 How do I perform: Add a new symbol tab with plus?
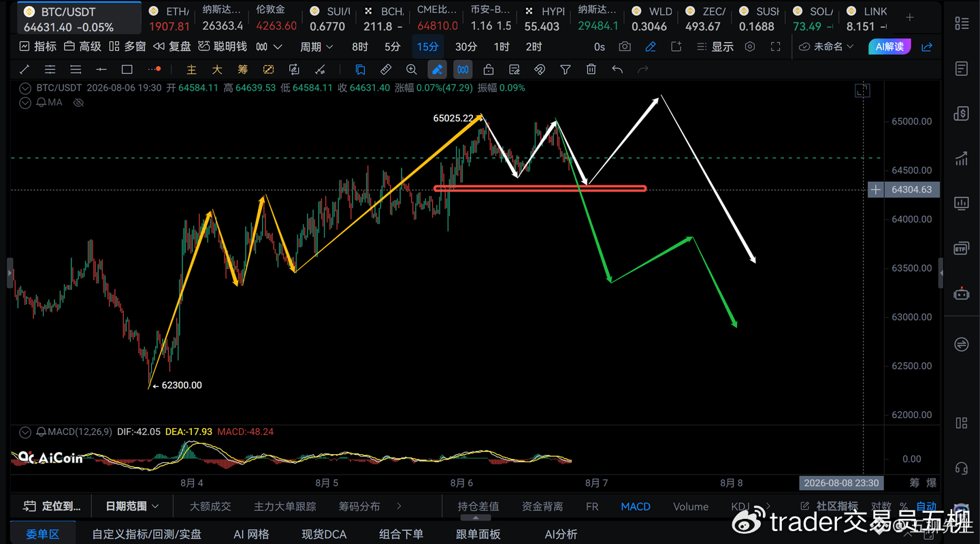point(910,16)
